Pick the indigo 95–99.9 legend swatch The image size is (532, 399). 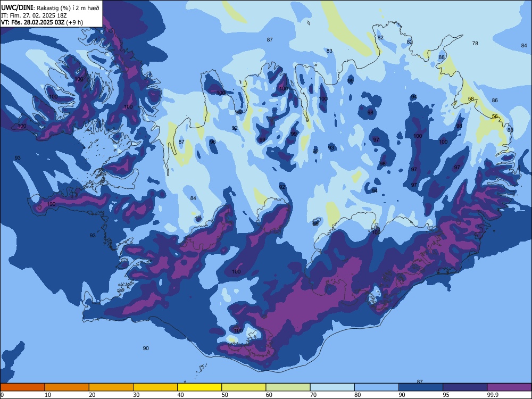click(x=465, y=387)
